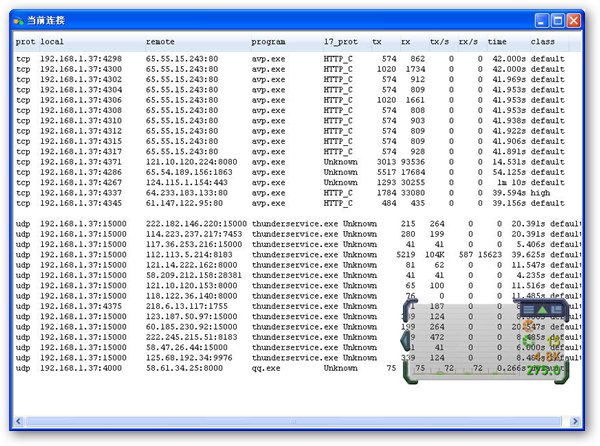Click local address 192.168.1.37:4375
Image resolution: width=600 pixels, height=446 pixels.
click(x=81, y=306)
